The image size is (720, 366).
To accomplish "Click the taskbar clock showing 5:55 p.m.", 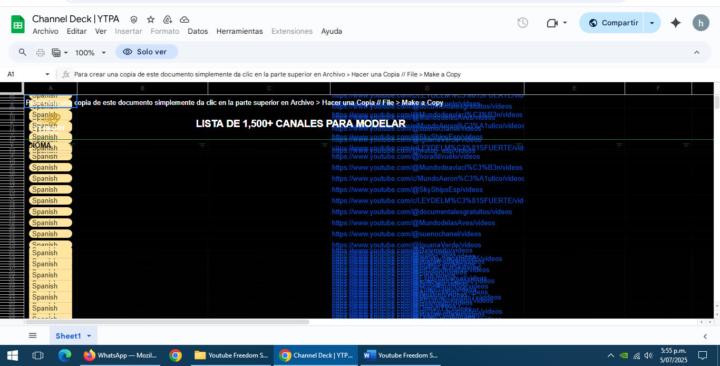I will (673, 355).
